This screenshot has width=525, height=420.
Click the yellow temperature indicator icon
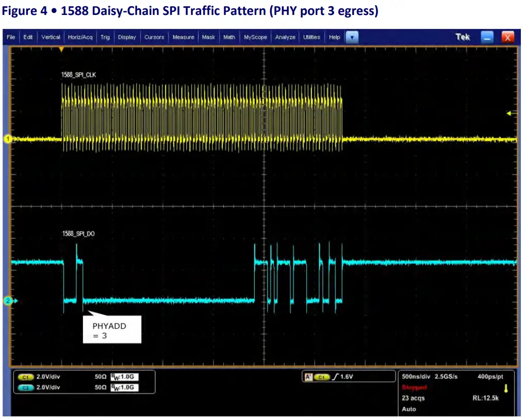[x=506, y=389]
